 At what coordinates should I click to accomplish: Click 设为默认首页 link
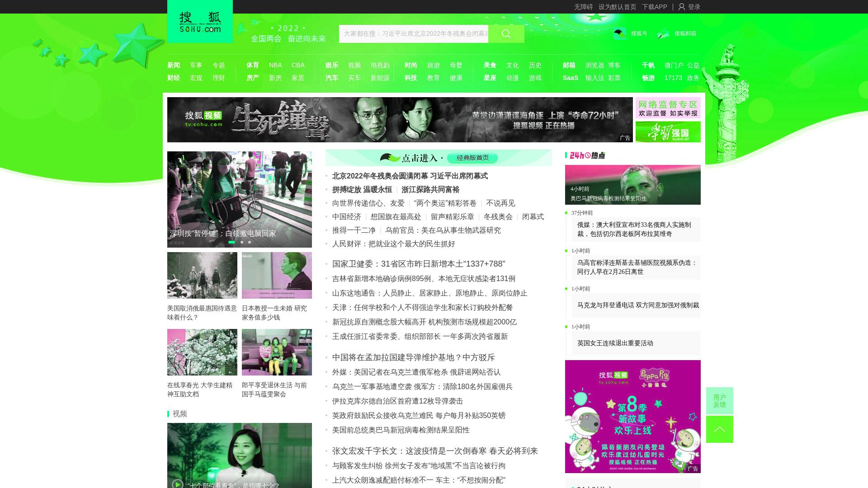tap(617, 7)
